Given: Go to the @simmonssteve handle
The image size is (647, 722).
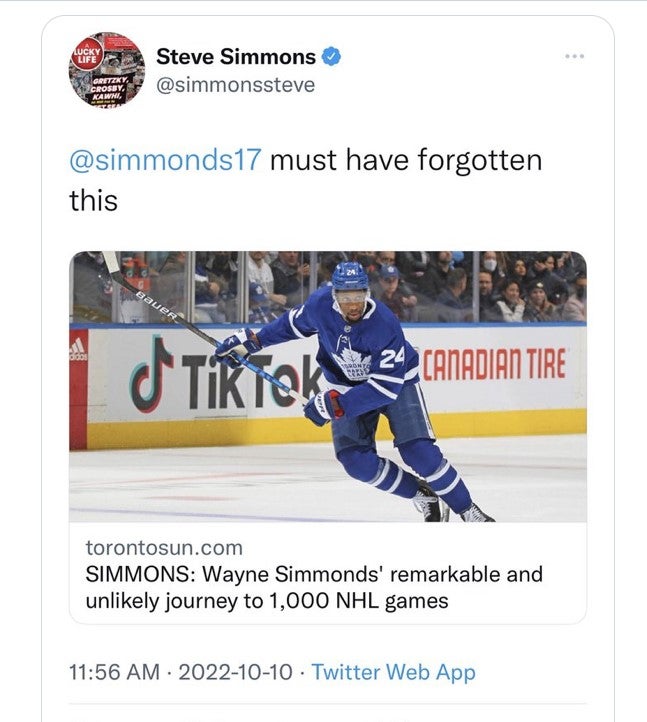Looking at the screenshot, I should pyautogui.click(x=236, y=85).
